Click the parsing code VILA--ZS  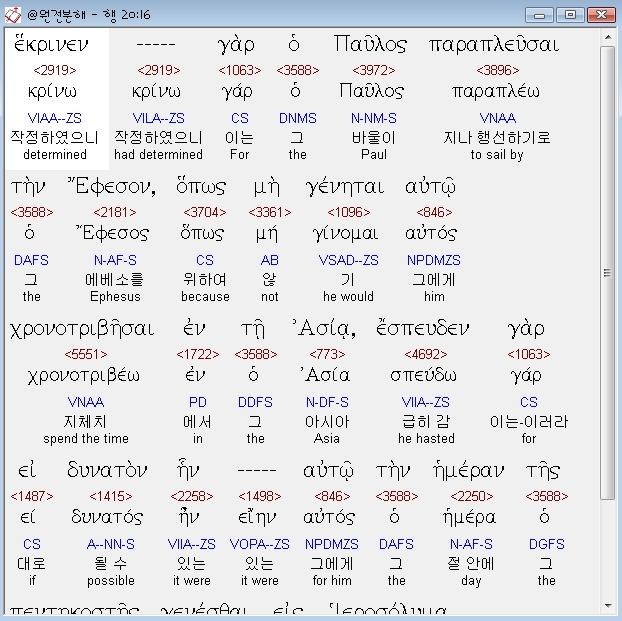click(x=158, y=118)
